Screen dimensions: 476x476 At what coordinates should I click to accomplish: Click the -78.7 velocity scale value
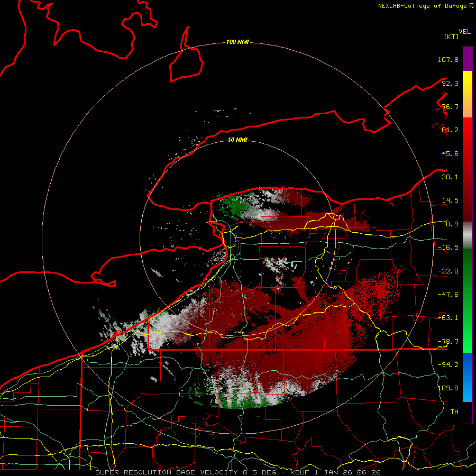pos(448,342)
